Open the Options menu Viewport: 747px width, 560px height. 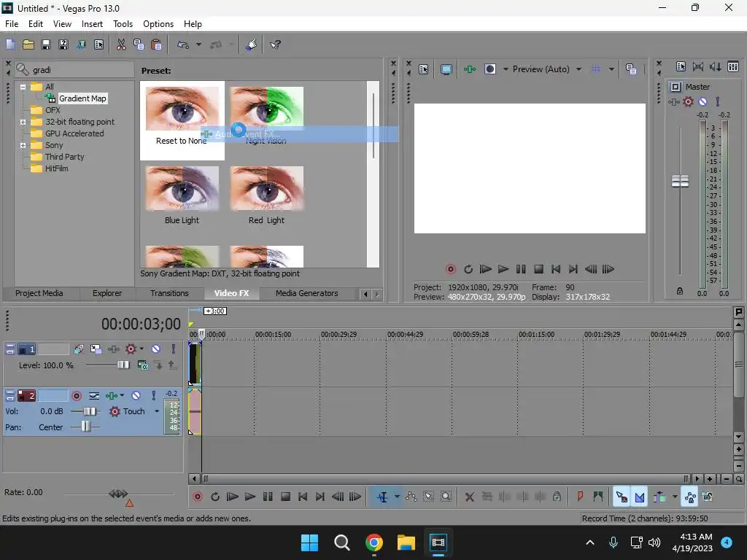[x=158, y=24]
